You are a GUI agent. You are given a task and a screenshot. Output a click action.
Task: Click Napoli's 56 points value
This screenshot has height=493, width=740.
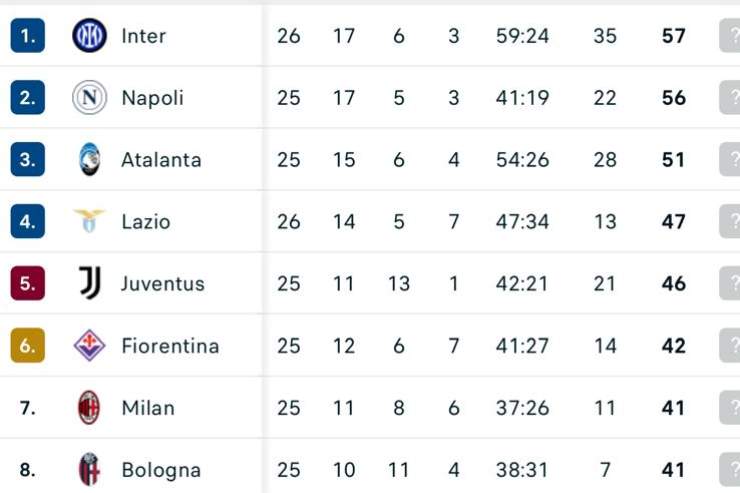[x=674, y=98]
